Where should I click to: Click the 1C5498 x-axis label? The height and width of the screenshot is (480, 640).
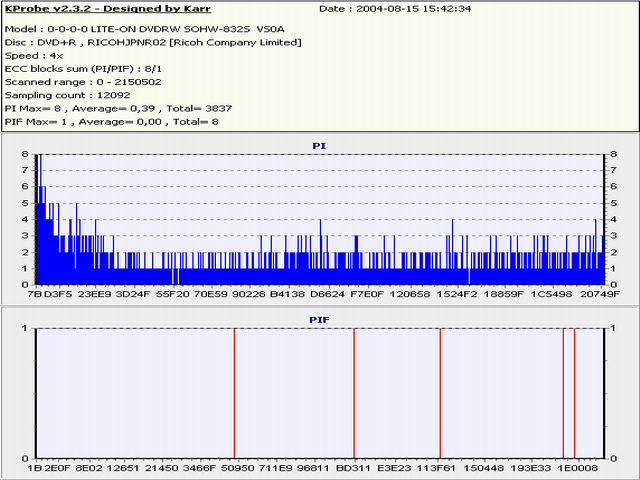coord(551,294)
